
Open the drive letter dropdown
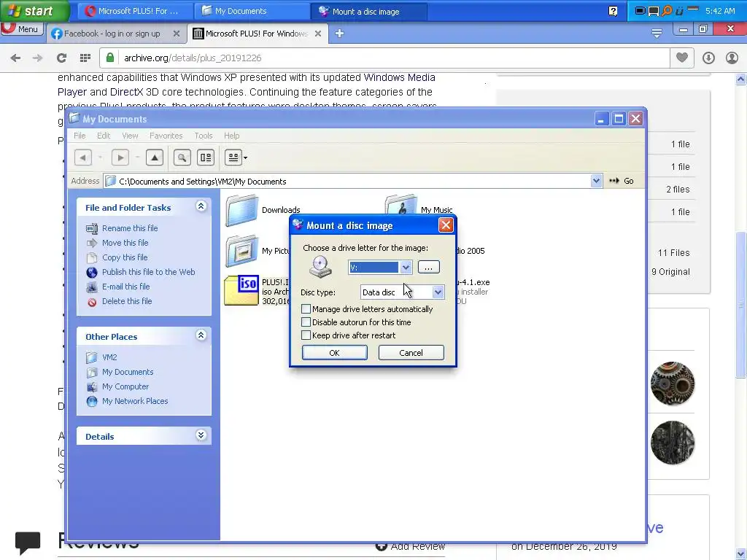(x=406, y=267)
